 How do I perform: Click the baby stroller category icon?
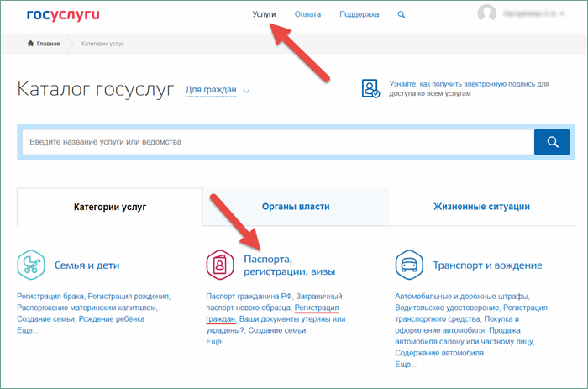click(31, 265)
